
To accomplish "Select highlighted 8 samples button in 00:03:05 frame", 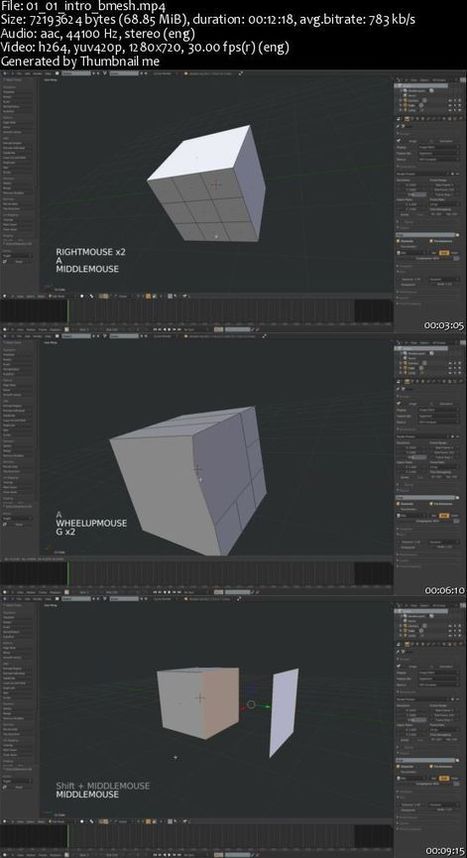I will click(x=444, y=253).
